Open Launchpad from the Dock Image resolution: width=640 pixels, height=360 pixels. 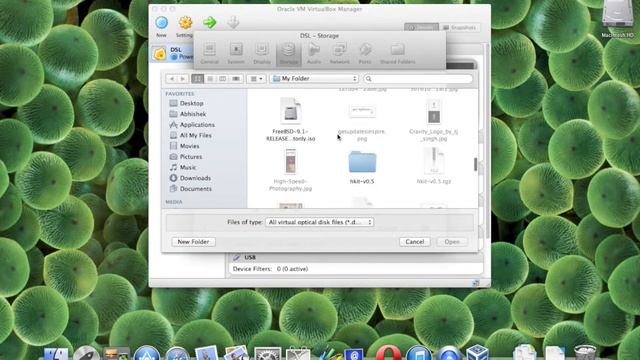[86, 353]
